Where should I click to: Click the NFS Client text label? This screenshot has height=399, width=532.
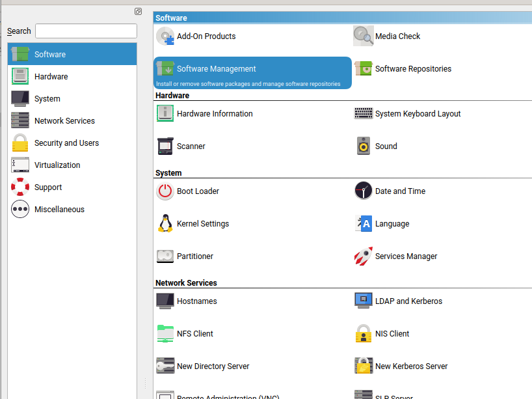tap(195, 333)
